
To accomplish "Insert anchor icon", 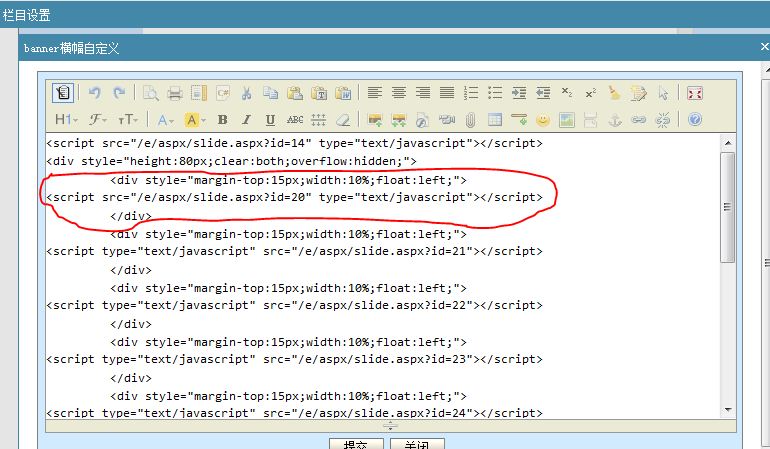I will [615, 119].
